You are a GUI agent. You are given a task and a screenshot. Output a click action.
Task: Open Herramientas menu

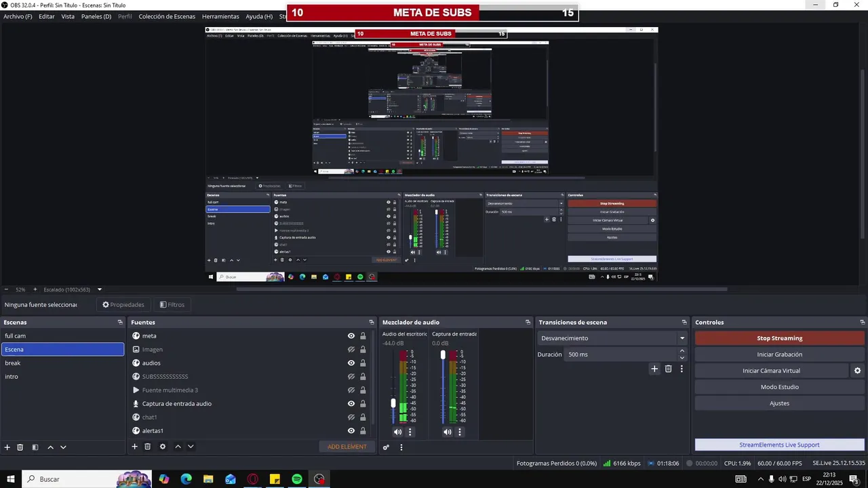tap(220, 16)
